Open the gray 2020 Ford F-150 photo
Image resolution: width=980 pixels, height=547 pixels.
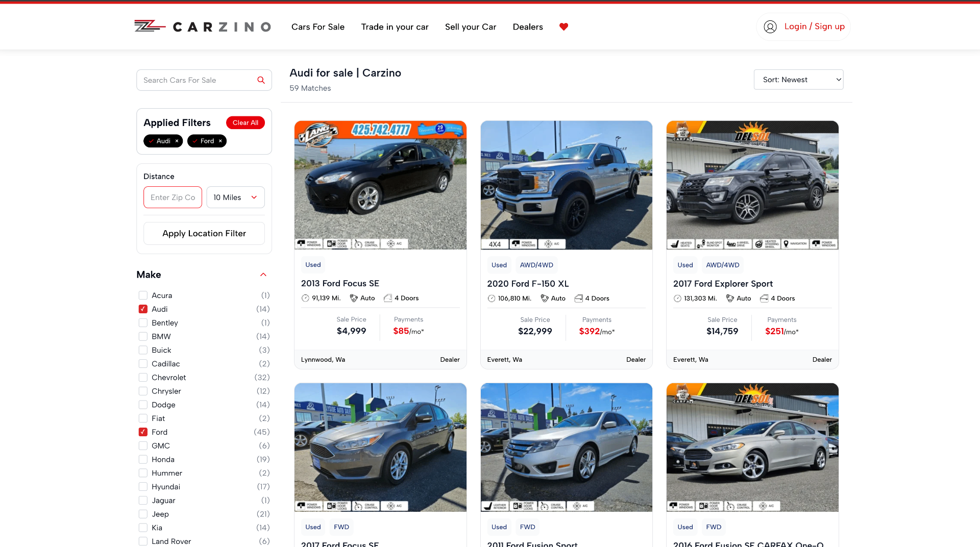tap(567, 185)
